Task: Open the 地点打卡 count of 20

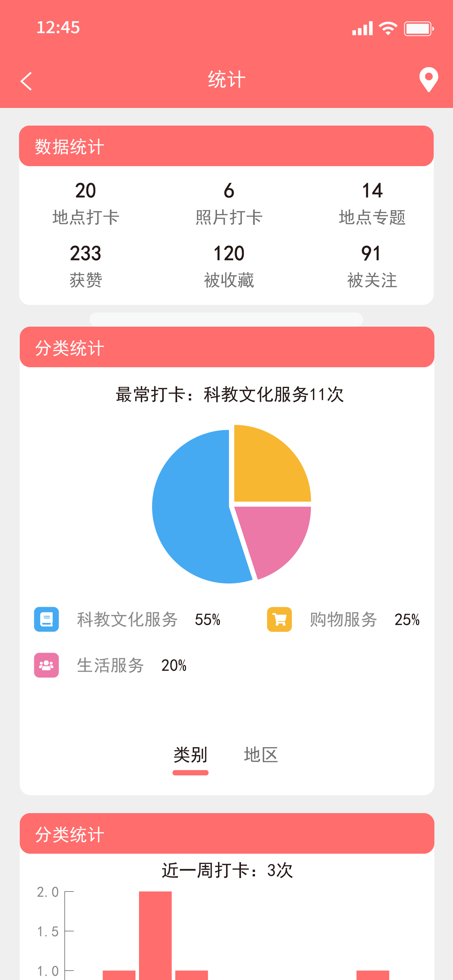Action: coord(86,203)
